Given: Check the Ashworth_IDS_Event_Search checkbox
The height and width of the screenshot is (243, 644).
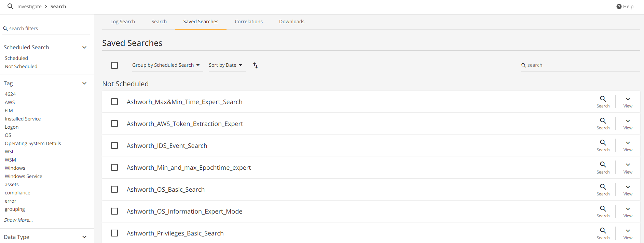Looking at the screenshot, I should tap(114, 145).
